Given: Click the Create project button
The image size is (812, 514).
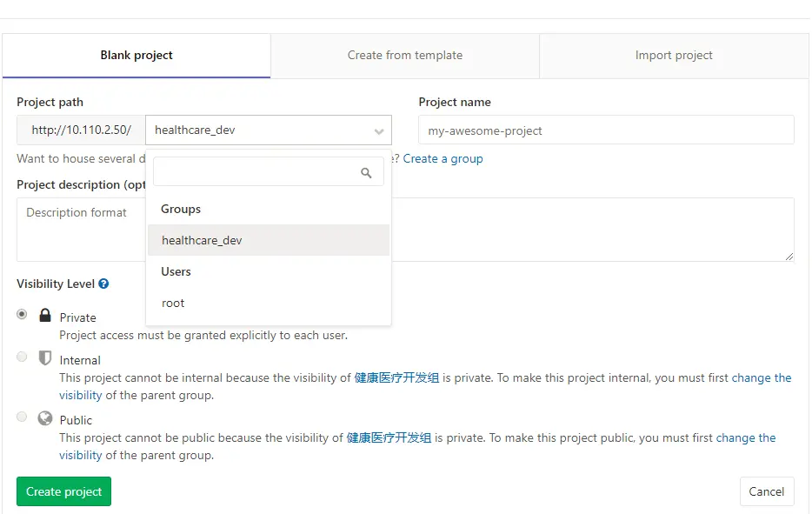Looking at the screenshot, I should [x=63, y=491].
